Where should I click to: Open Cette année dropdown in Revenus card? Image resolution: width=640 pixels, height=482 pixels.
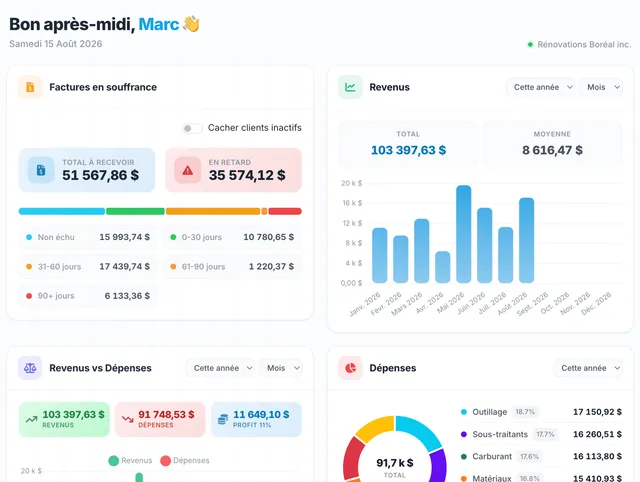(x=540, y=87)
